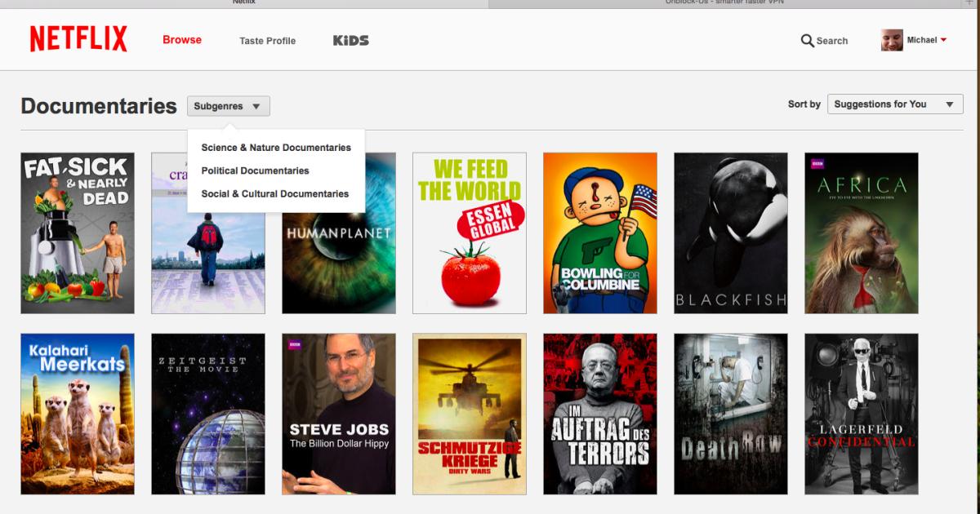Open the Suggestions for You sort dropdown

click(895, 104)
